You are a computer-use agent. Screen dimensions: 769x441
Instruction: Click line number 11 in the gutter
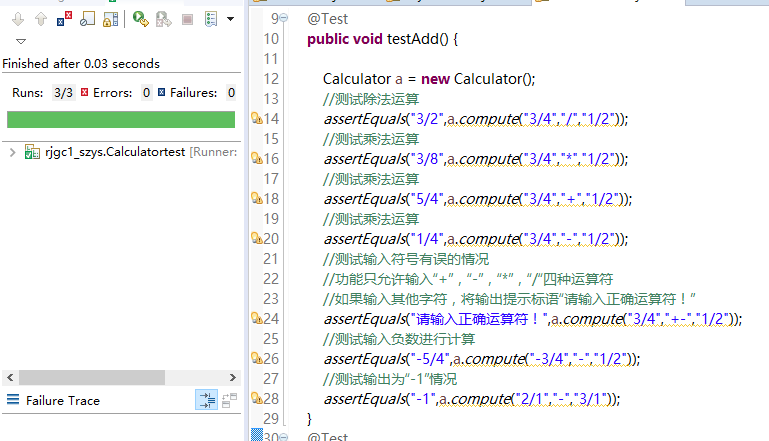tap(271, 59)
